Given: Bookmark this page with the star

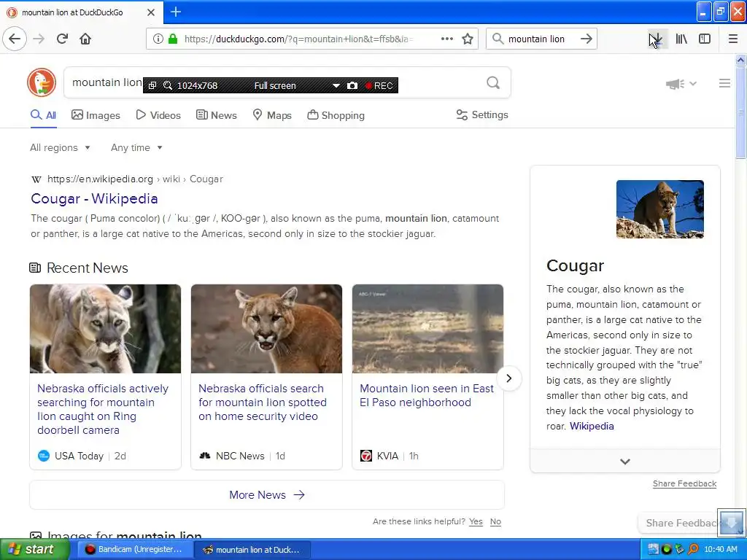Looking at the screenshot, I should click(x=468, y=39).
